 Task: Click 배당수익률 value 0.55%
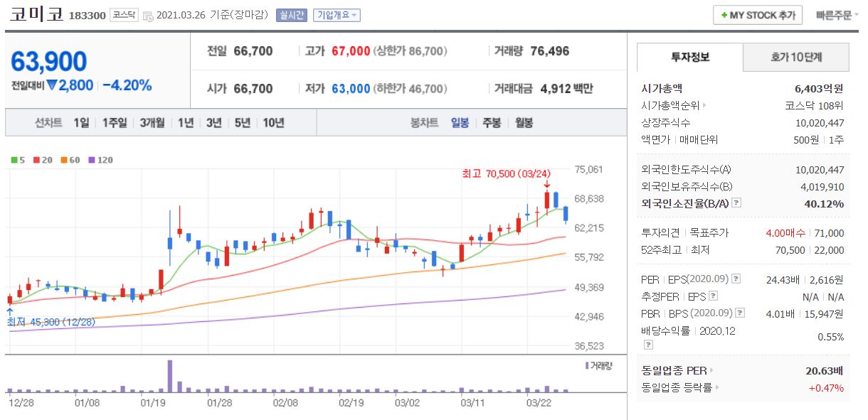[830, 336]
